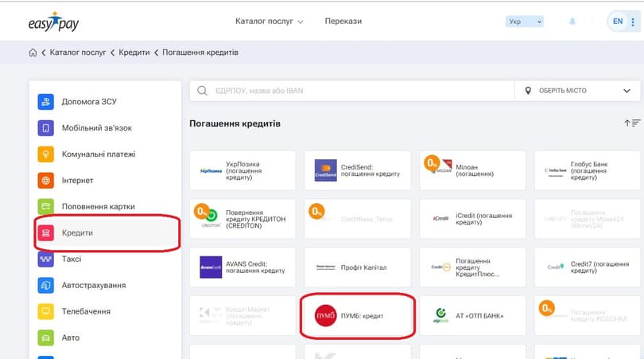Image resolution: width=644 pixels, height=359 pixels.
Task: Click the faded Money24 repayment card
Action: coord(588,219)
